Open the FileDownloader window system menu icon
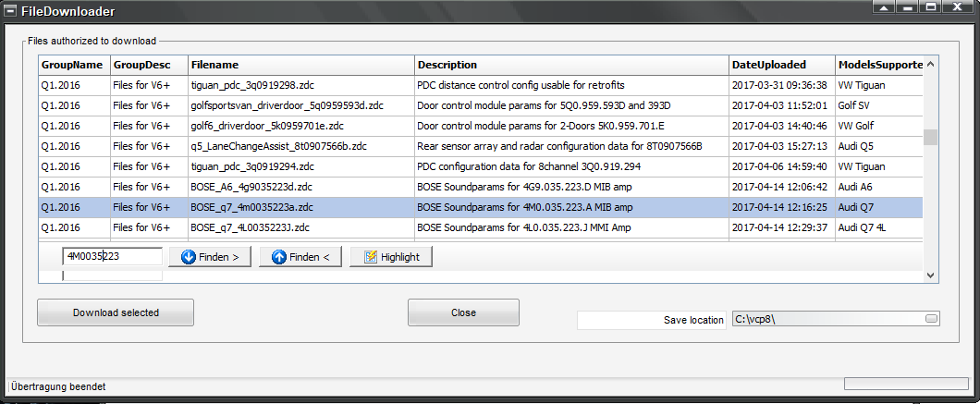This screenshot has width=980, height=404. (x=9, y=10)
